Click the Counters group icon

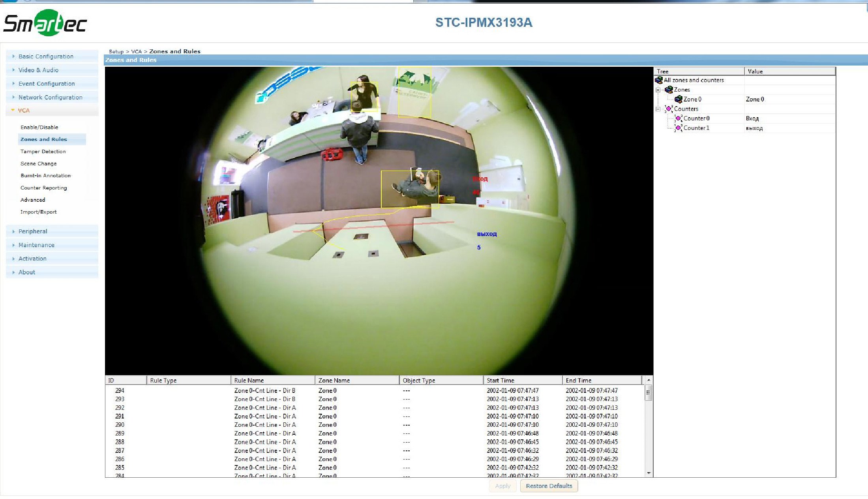669,109
